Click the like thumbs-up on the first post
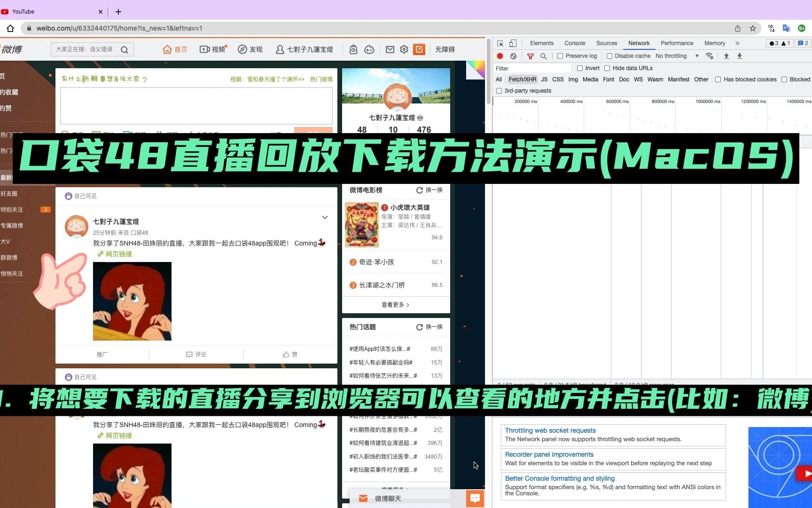 (290, 355)
